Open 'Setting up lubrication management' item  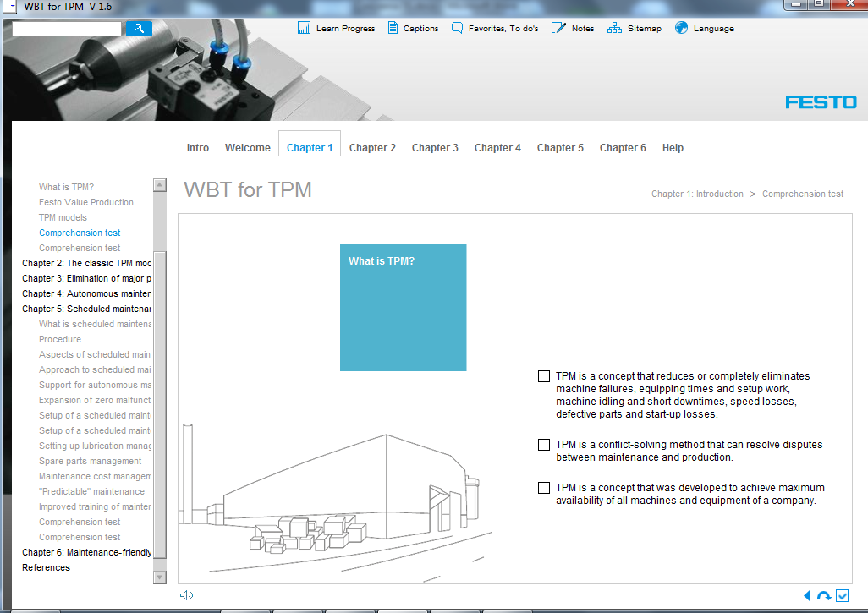(x=95, y=446)
